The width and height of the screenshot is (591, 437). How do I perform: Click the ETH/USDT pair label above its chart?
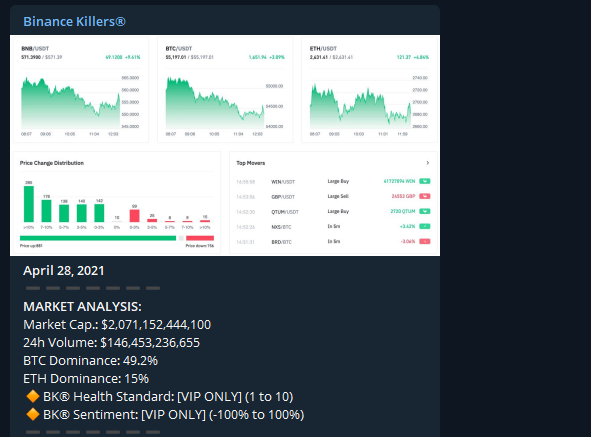(323, 49)
